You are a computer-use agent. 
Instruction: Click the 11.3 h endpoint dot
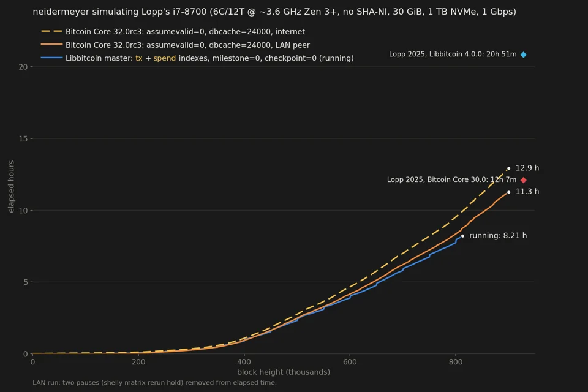(508, 192)
